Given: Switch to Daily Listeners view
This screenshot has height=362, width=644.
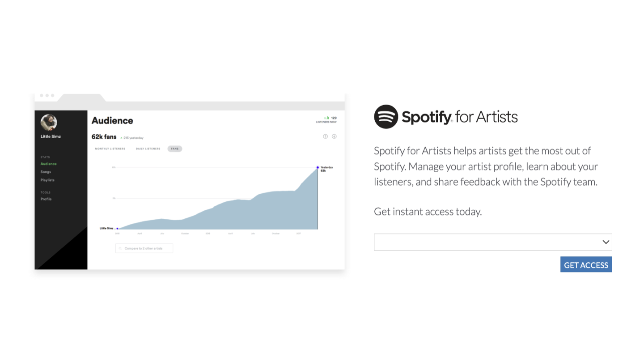Looking at the screenshot, I should point(148,149).
